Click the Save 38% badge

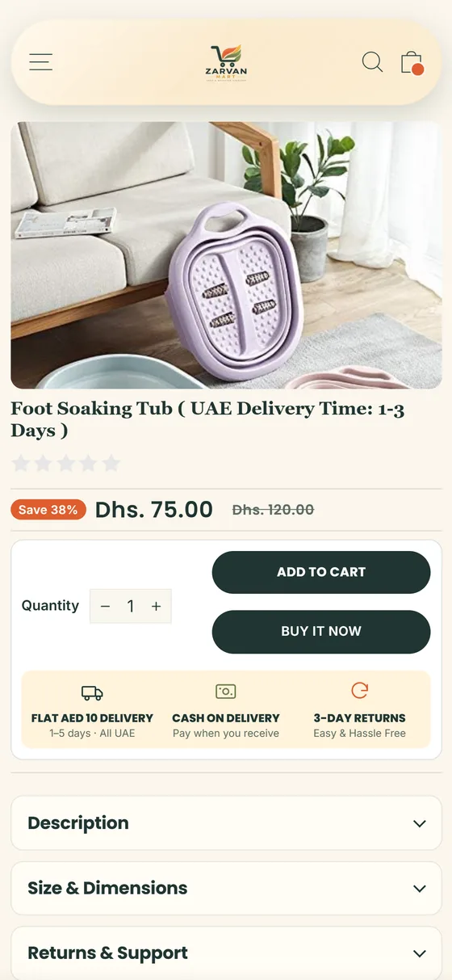[48, 510]
